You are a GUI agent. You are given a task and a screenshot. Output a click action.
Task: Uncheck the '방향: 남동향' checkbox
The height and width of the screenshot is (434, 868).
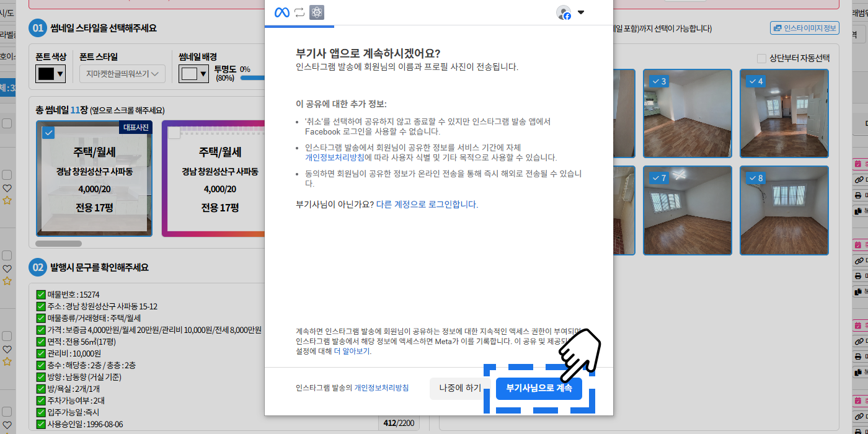pos(42,377)
